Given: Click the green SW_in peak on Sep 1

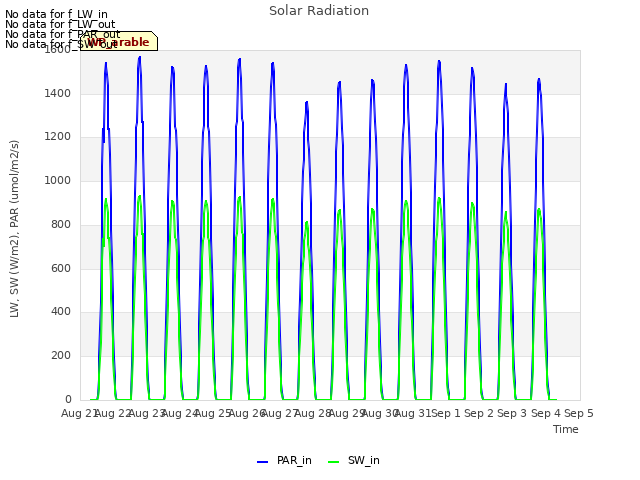Looking at the screenshot, I should pos(439,198).
